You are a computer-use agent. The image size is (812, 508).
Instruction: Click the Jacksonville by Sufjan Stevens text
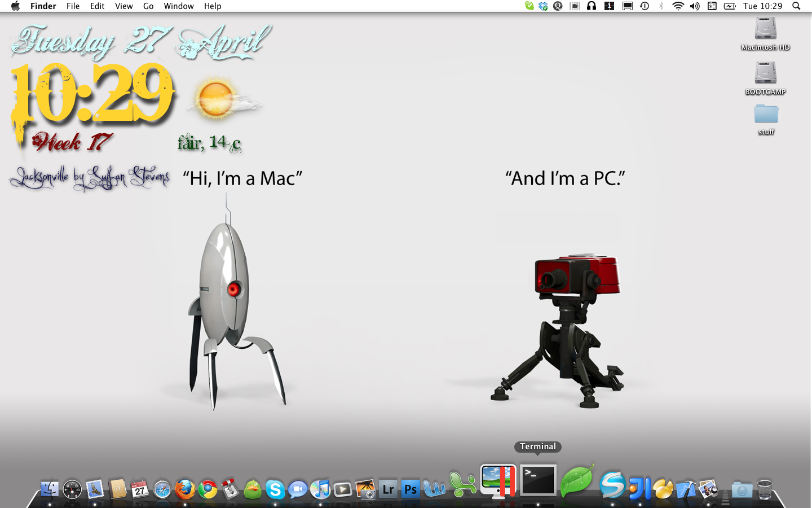coord(89,178)
